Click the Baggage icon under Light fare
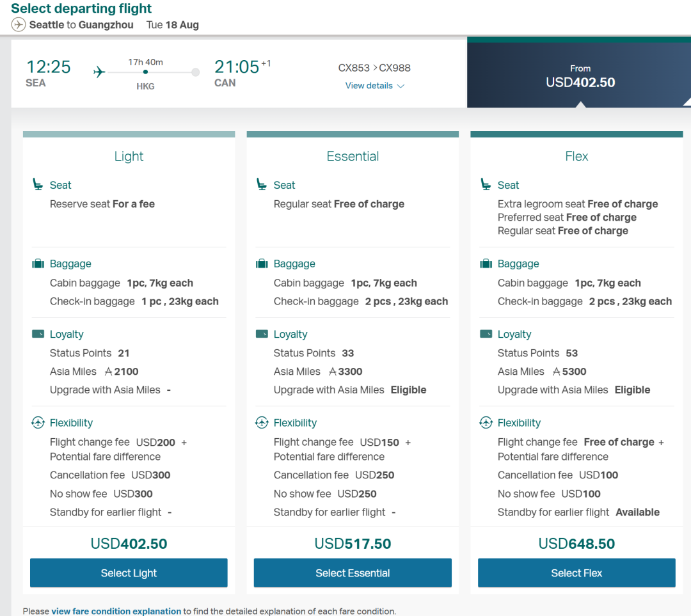This screenshot has height=616, width=691. pyautogui.click(x=38, y=264)
